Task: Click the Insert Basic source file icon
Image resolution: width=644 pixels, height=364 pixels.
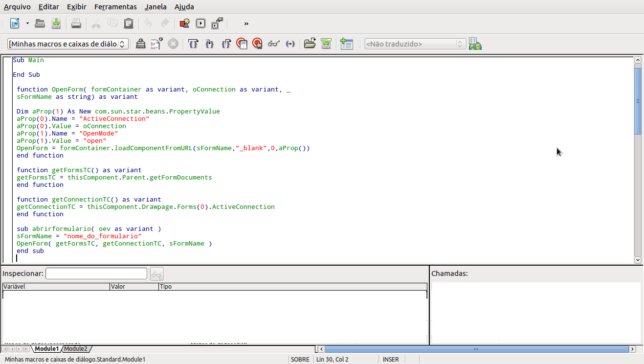Action: tap(310, 44)
